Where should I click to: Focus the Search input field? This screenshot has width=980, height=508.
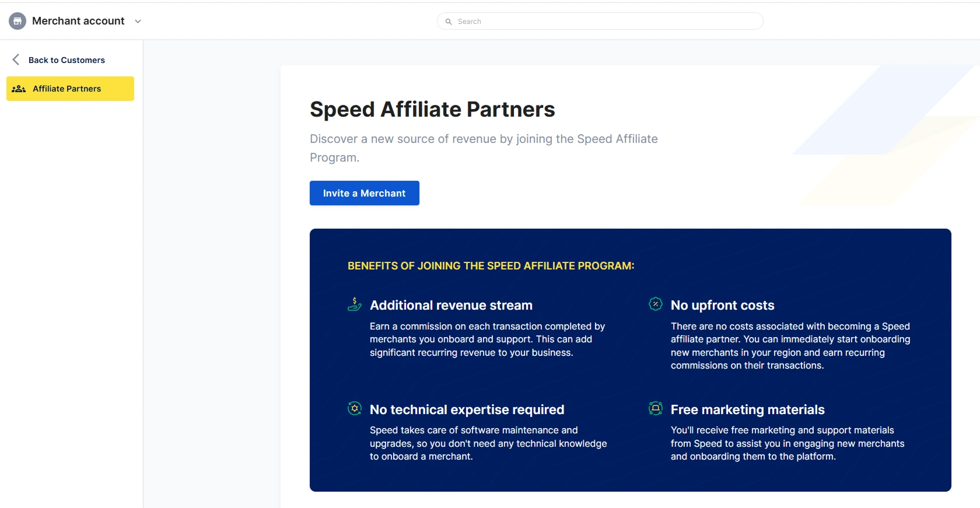[600, 21]
